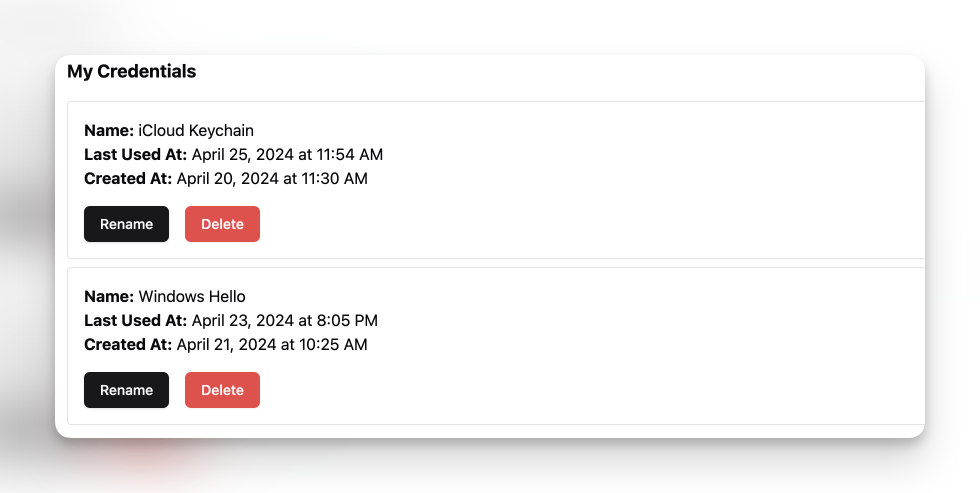
Task: Click the black Rename button at the bottom card
Action: click(126, 390)
